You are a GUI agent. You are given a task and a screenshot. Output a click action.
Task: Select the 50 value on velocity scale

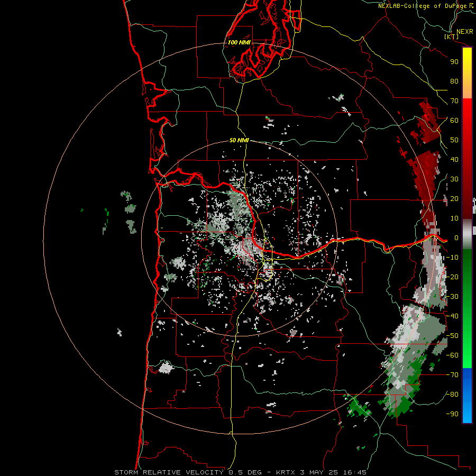pos(454,140)
